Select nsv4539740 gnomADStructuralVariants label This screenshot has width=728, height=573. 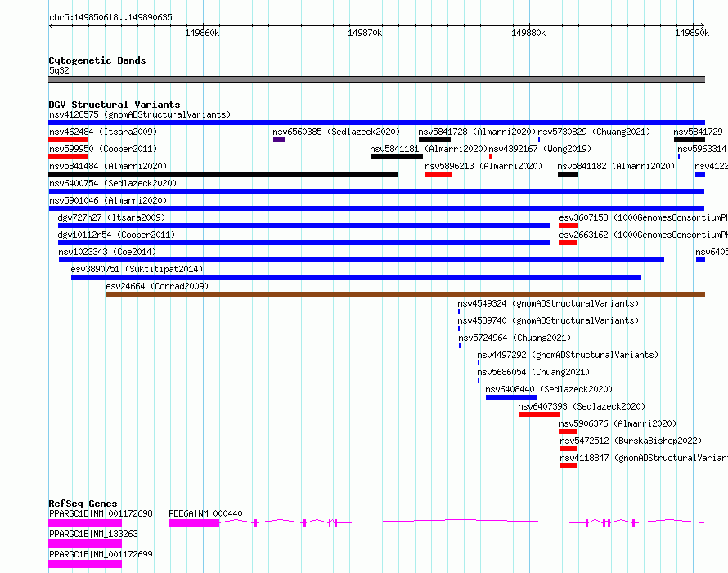click(x=548, y=320)
